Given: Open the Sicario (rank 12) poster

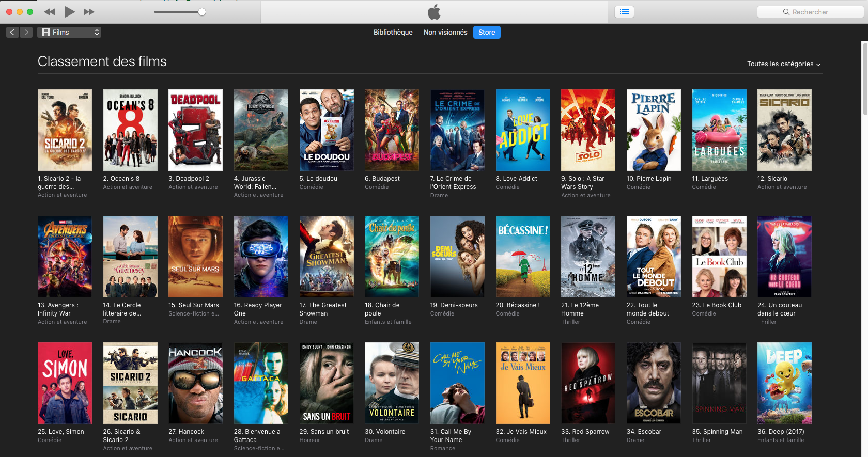Looking at the screenshot, I should 784,130.
